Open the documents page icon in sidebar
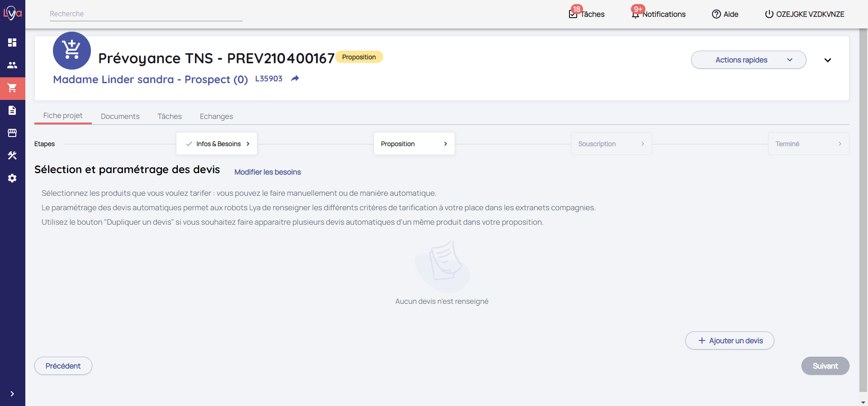 pyautogui.click(x=12, y=110)
